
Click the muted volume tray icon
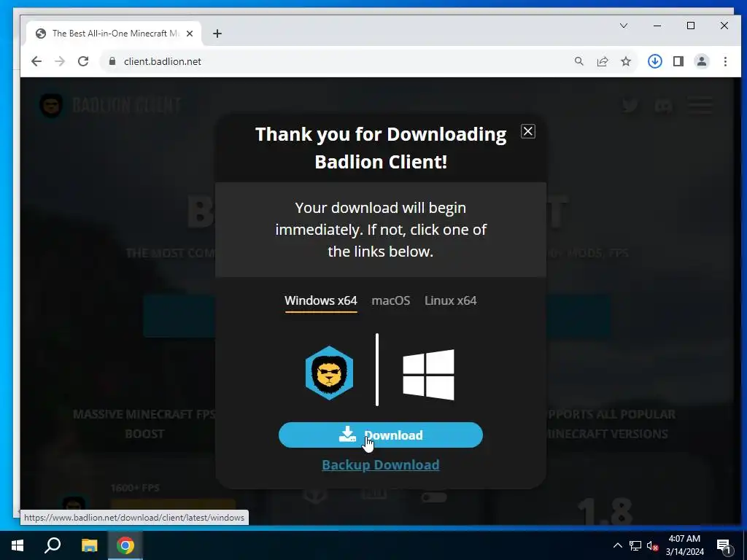point(652,545)
